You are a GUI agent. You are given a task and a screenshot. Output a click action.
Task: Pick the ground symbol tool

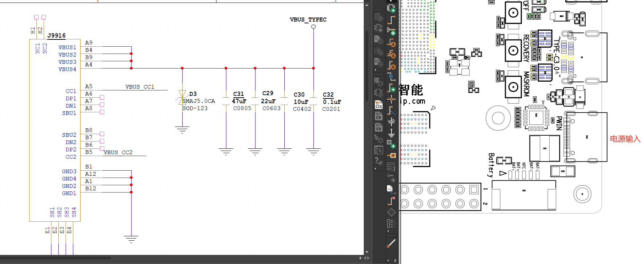point(391,133)
